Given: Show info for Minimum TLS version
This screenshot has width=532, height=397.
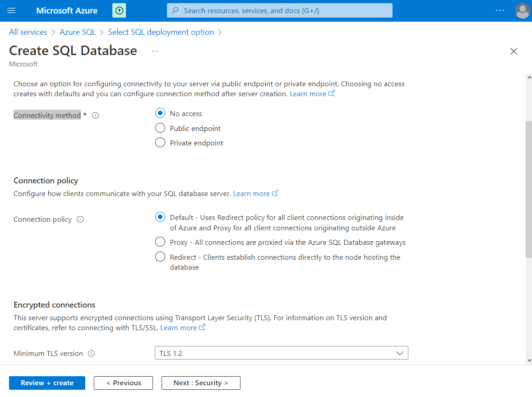Looking at the screenshot, I should coord(91,354).
